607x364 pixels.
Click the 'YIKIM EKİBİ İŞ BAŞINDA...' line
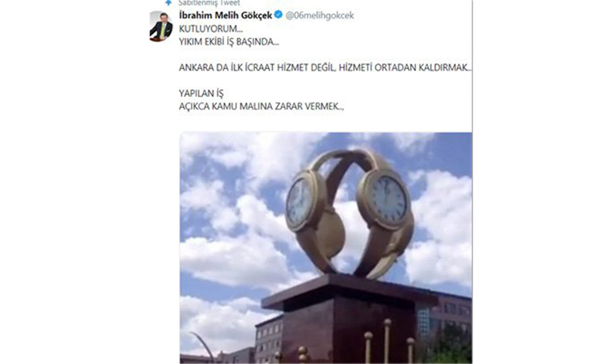pos(229,42)
